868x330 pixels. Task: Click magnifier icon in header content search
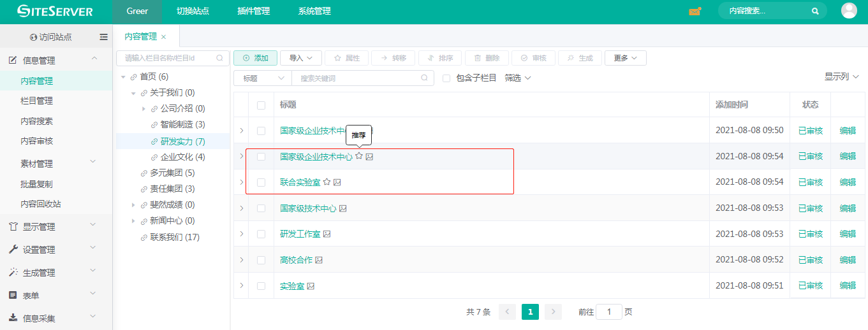coord(815,11)
